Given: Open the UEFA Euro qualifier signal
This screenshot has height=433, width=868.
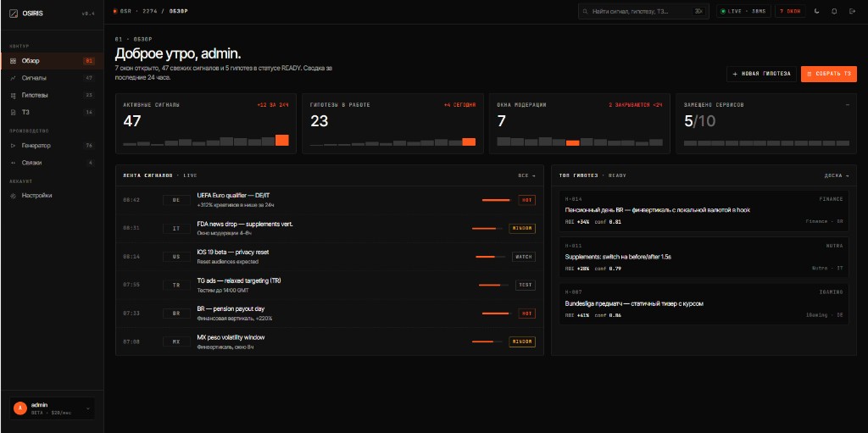Looking at the screenshot, I should tap(330, 200).
